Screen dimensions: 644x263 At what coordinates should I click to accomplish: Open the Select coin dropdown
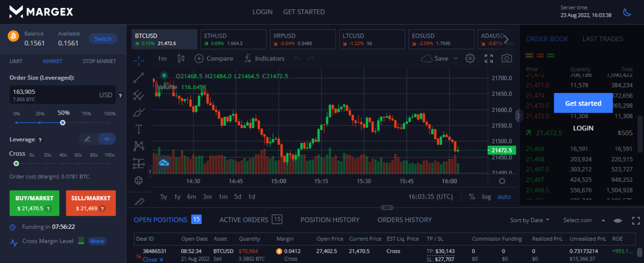577,220
